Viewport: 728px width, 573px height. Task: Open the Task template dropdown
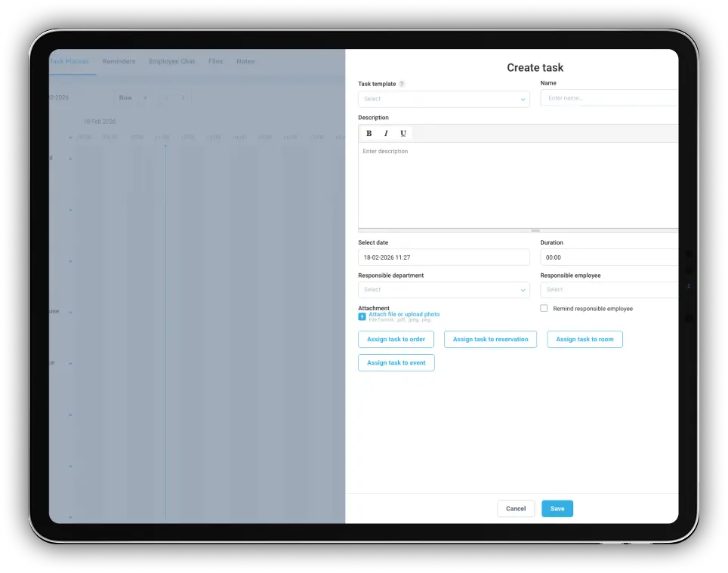(x=444, y=100)
